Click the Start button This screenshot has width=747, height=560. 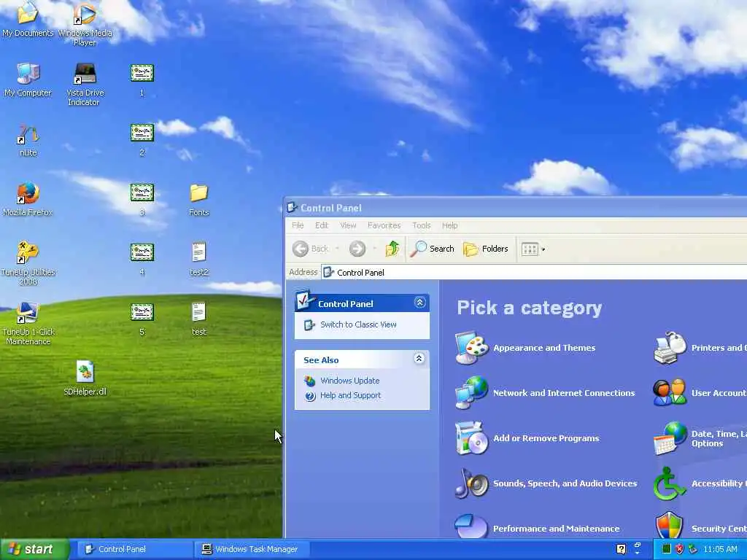click(x=35, y=549)
